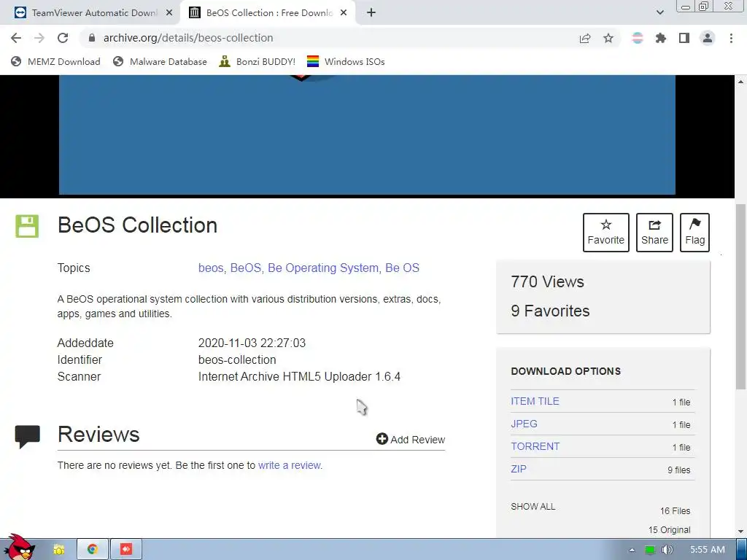Reload the current page
The image size is (747, 560).
point(63,38)
